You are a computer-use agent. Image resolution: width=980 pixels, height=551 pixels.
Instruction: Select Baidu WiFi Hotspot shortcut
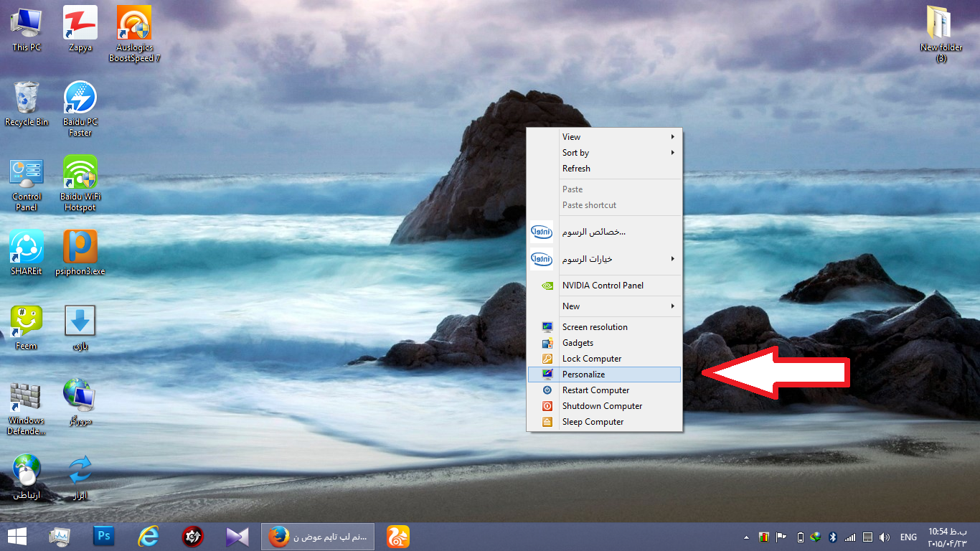(80, 184)
